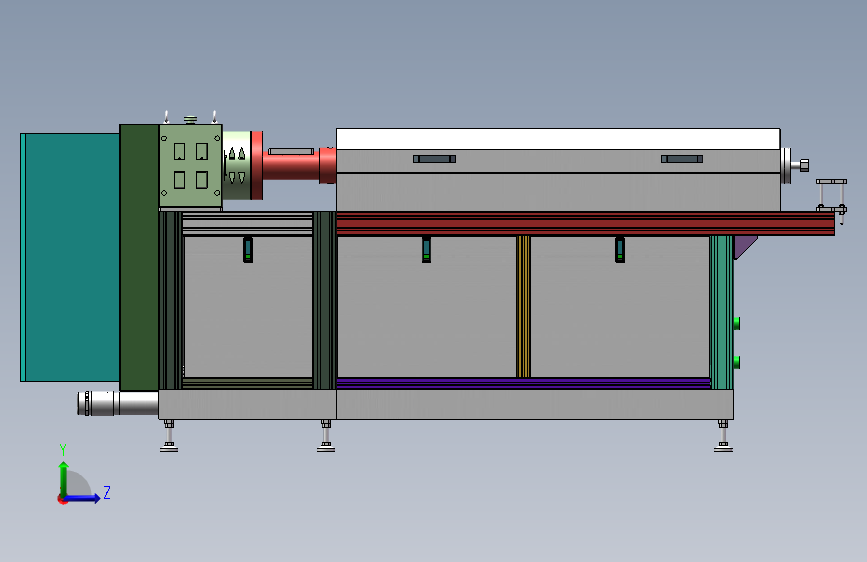Click the white top cover of the housing
867x562 pixels.
(558, 139)
